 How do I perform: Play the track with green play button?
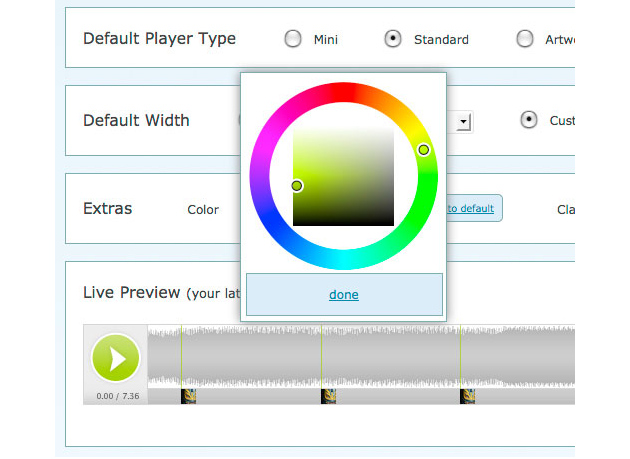(116, 358)
